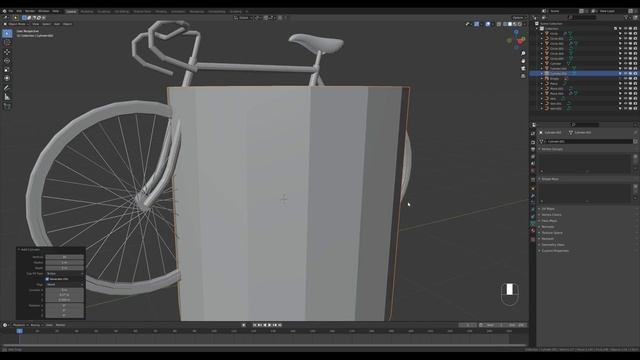640x360 pixels.
Task: Select the Move tool
Action: click(7, 52)
